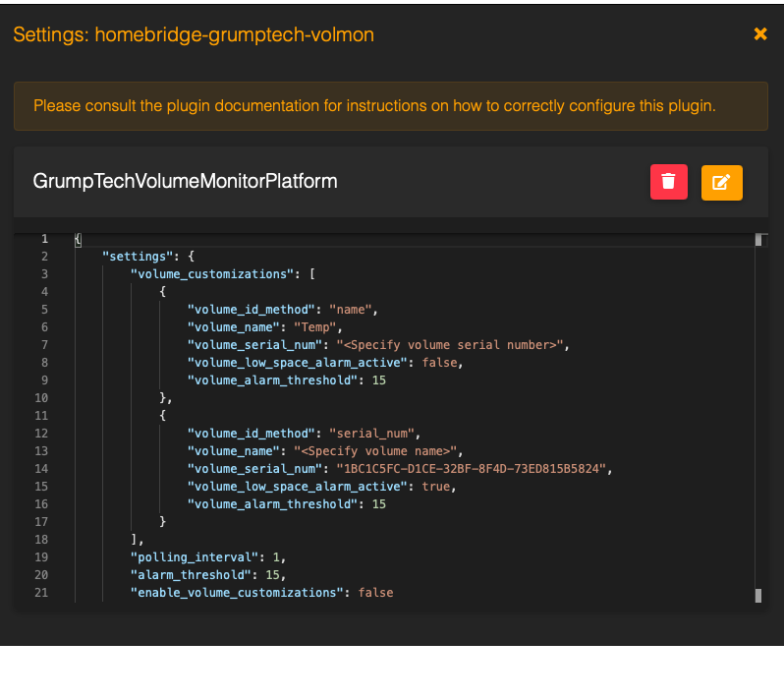Place cursor at opening brace on line 1
This screenshot has width=784, height=700.
coord(78,239)
